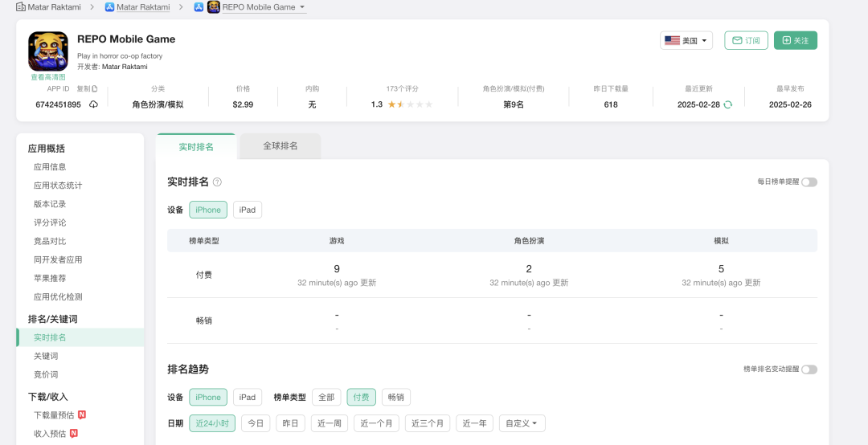The image size is (868, 445).
Task: Open the 自定义 custom date dropdown
Action: [x=522, y=423]
